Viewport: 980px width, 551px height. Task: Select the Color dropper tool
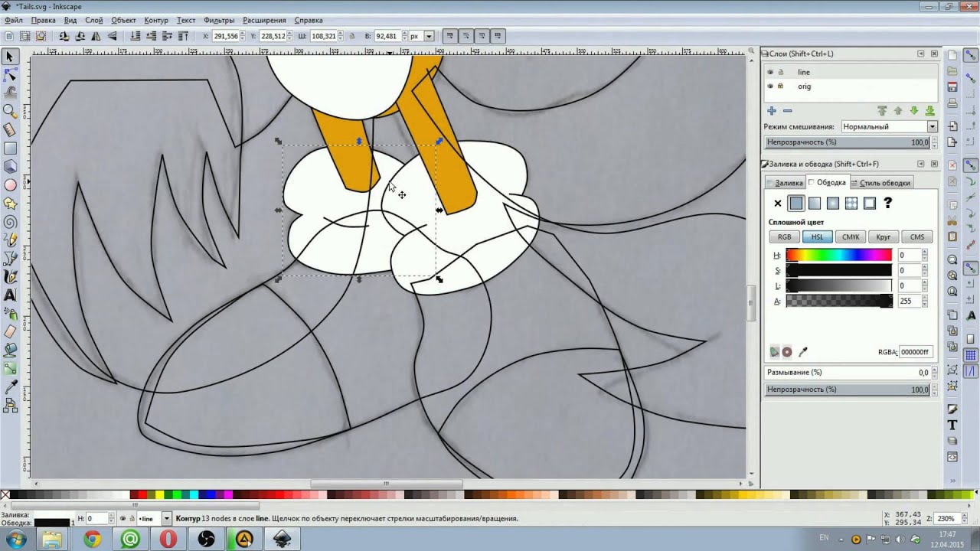(x=10, y=388)
